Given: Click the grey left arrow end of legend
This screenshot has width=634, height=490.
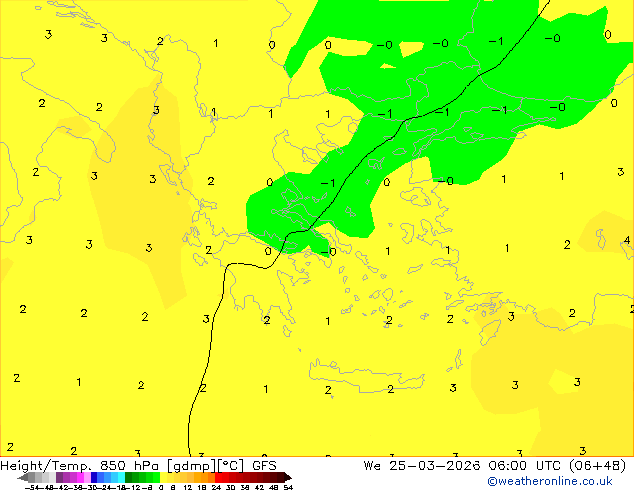Looking at the screenshot, I should pos(22,478).
